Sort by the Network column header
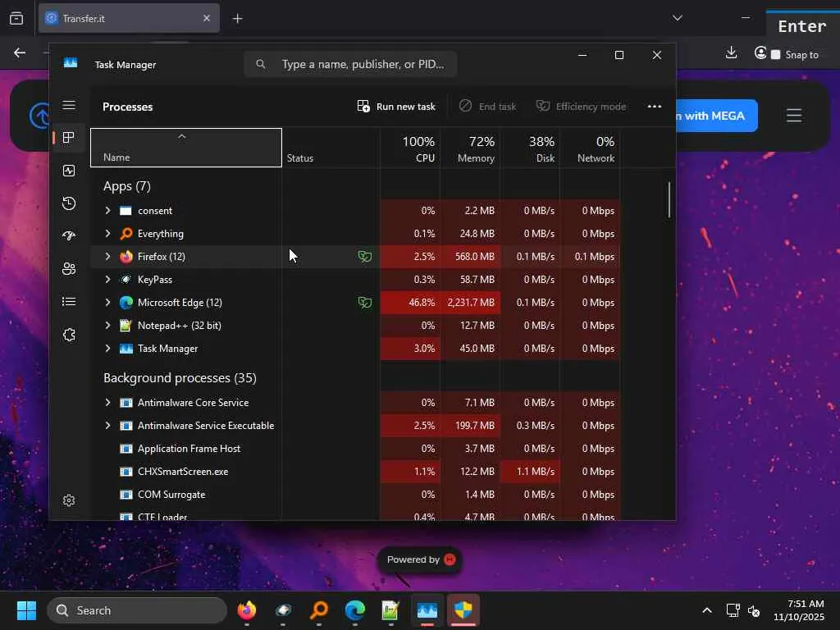The image size is (840, 630). (x=591, y=148)
